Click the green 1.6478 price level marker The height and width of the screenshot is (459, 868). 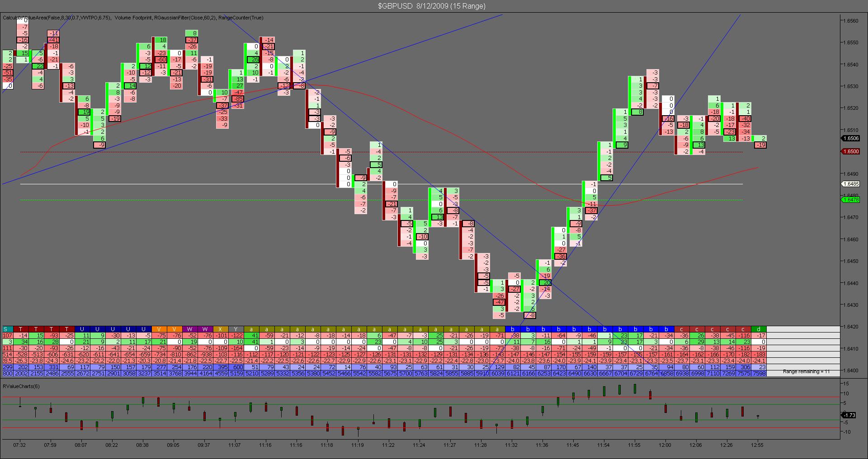coord(850,200)
